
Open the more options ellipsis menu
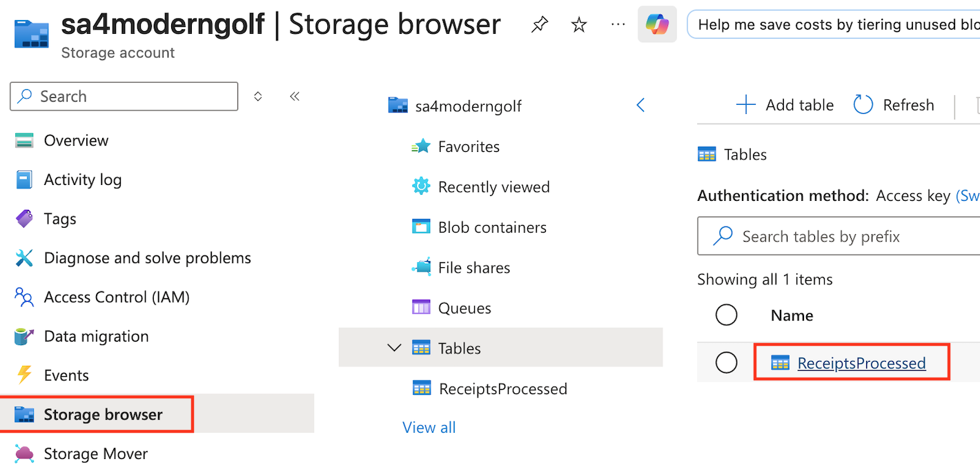coord(618,26)
